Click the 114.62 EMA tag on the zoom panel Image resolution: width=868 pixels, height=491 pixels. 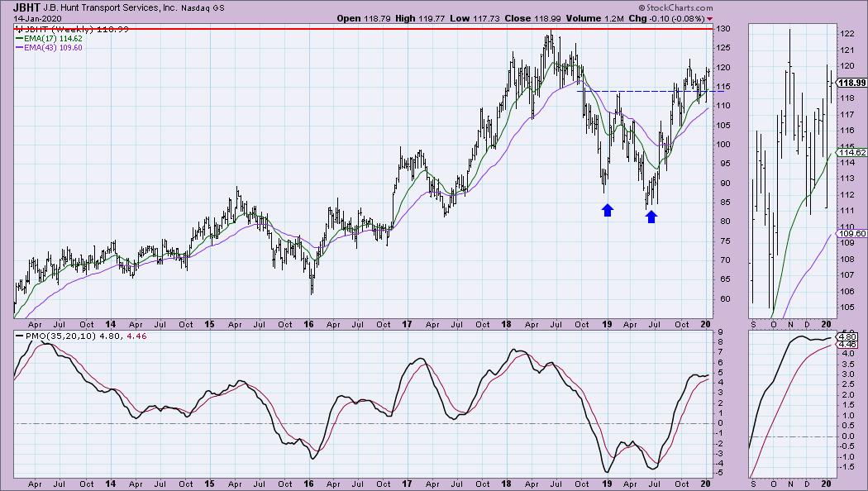[852, 152]
